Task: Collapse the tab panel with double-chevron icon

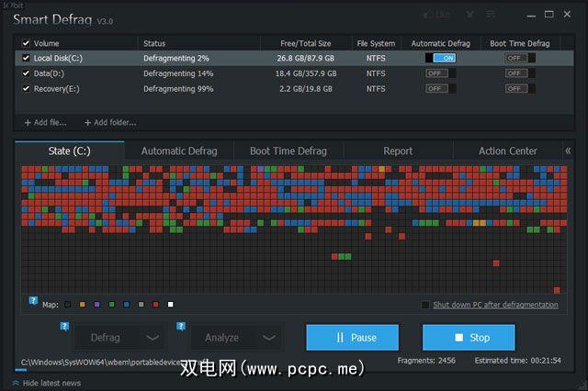Action: pos(568,151)
